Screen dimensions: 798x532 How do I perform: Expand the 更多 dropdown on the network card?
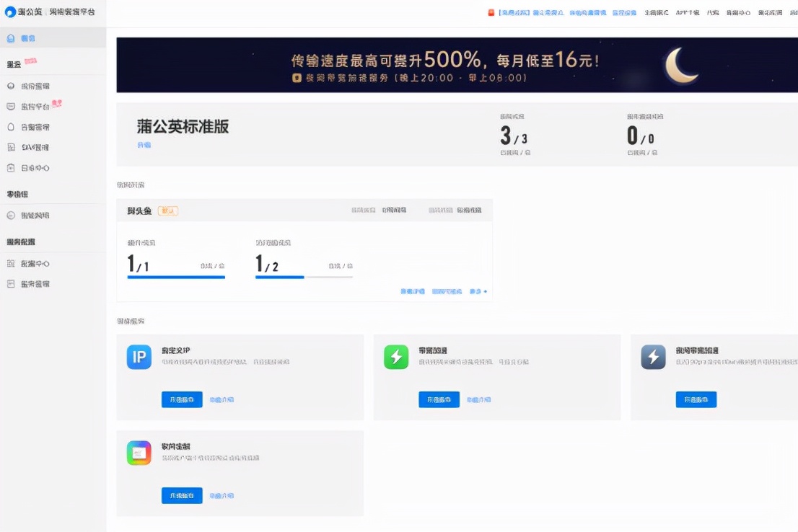(476, 291)
